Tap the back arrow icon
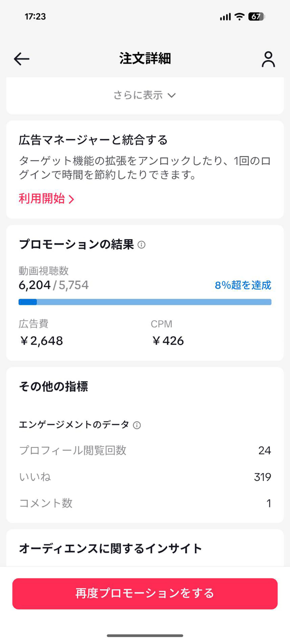The height and width of the screenshot is (644, 290). [x=22, y=59]
